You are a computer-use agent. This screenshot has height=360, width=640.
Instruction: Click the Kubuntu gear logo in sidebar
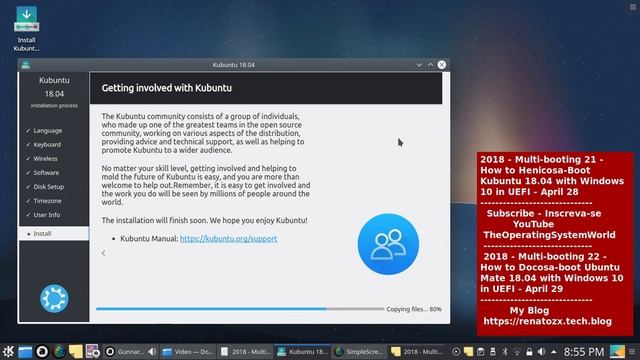(x=54, y=298)
